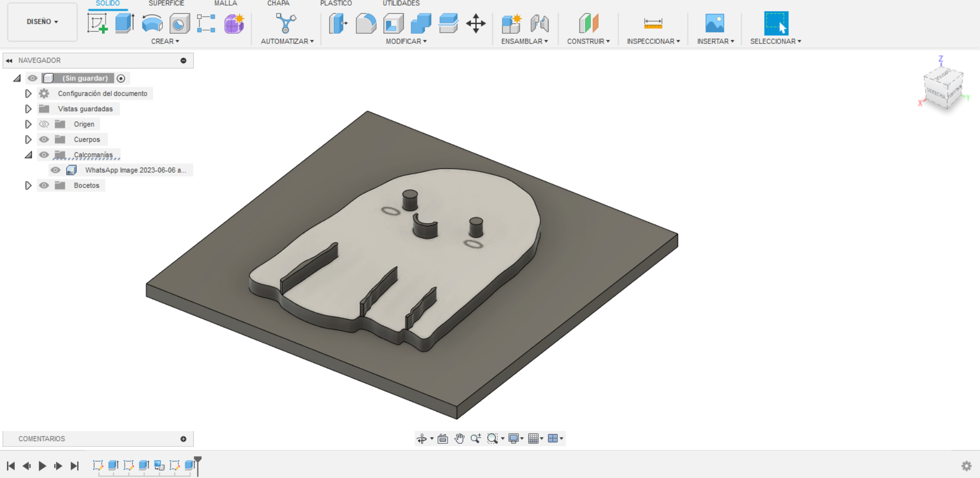980x478 pixels.
Task: Click the Offset Plane icon in CONSTRUIR
Action: pyautogui.click(x=589, y=23)
